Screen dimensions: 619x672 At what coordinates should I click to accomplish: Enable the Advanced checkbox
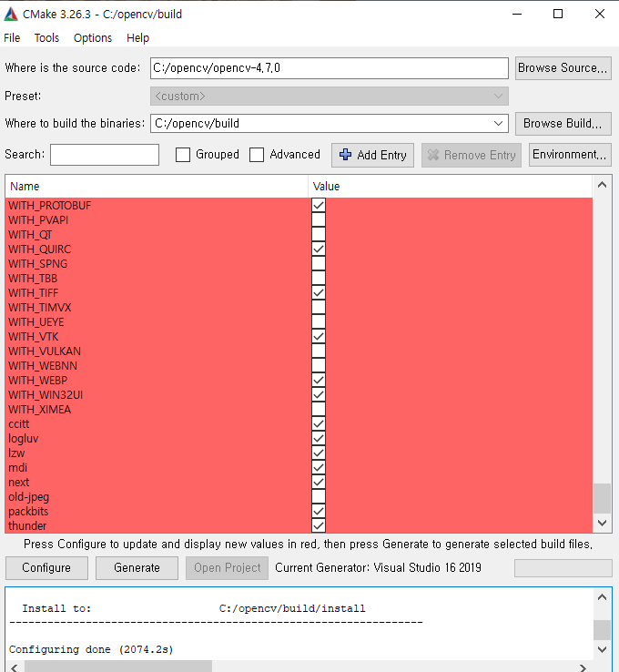(257, 155)
